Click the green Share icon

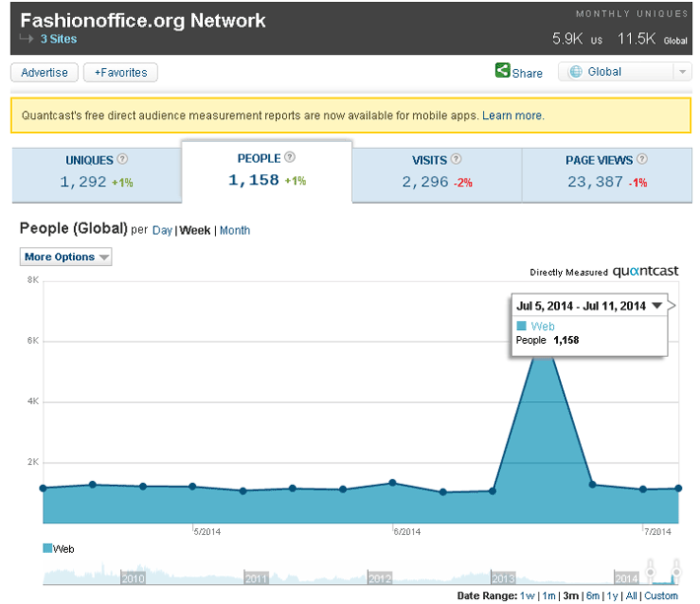pyautogui.click(x=502, y=70)
